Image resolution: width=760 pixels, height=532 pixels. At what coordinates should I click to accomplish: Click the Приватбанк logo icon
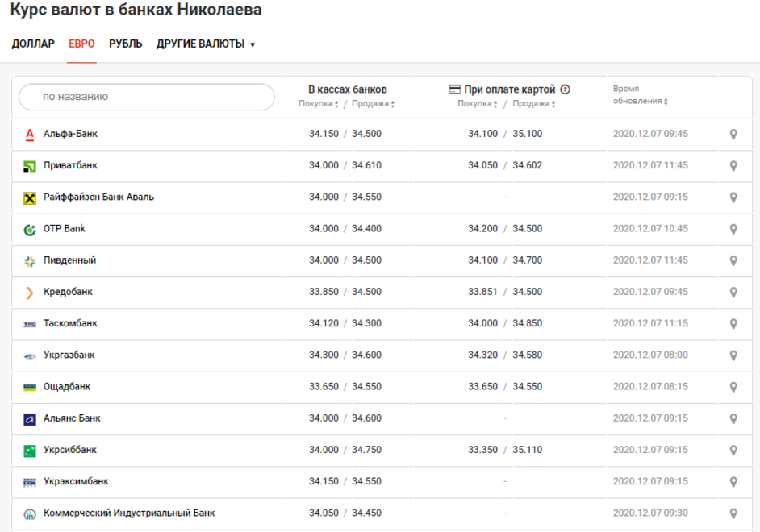(x=30, y=167)
